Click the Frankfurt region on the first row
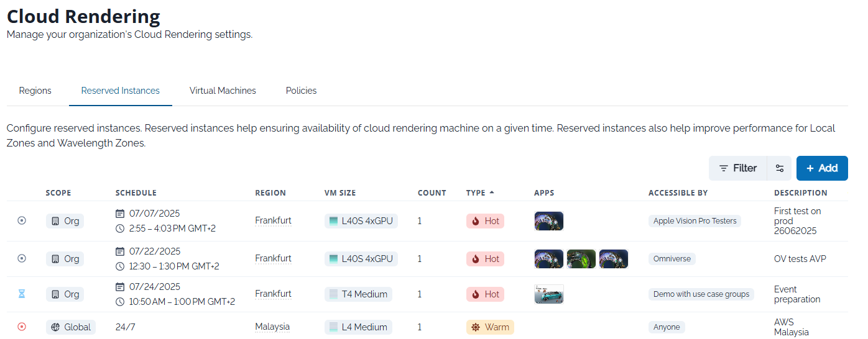The image size is (868, 339). click(x=273, y=220)
